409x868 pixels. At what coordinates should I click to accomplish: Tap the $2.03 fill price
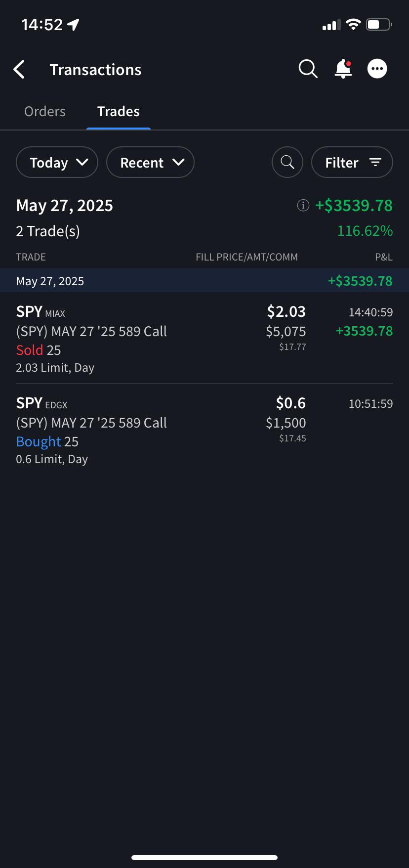[x=286, y=311]
